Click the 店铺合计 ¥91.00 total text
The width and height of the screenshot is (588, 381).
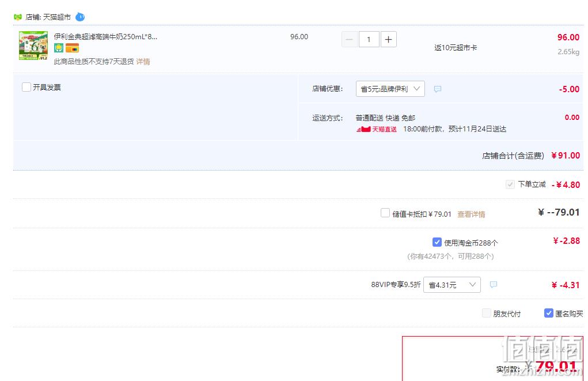530,156
